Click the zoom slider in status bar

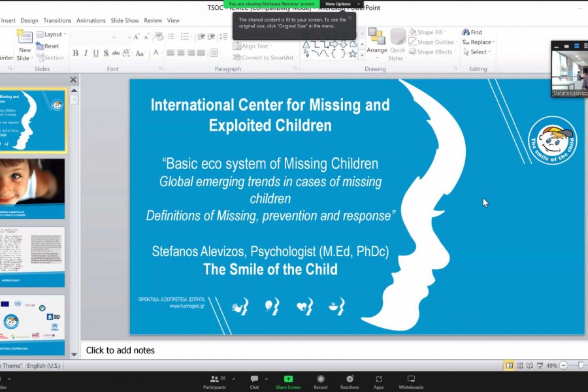click(580, 365)
